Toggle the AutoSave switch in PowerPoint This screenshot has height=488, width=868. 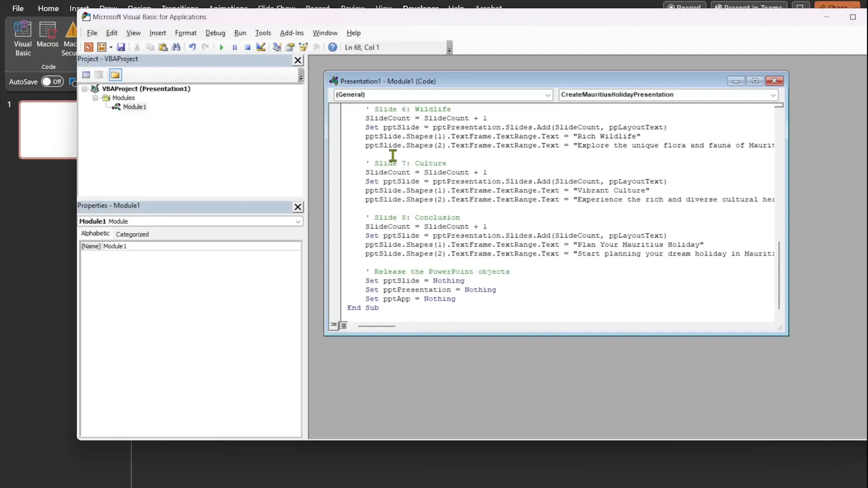[x=52, y=82]
